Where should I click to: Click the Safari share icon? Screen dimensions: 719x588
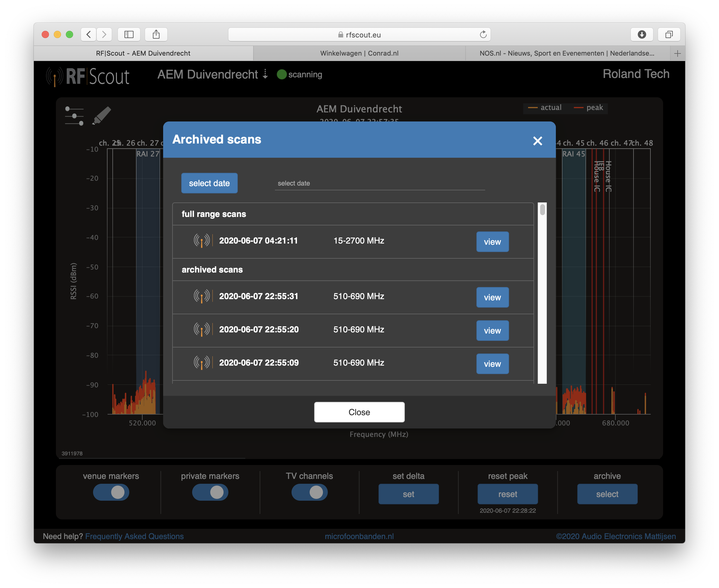point(156,34)
